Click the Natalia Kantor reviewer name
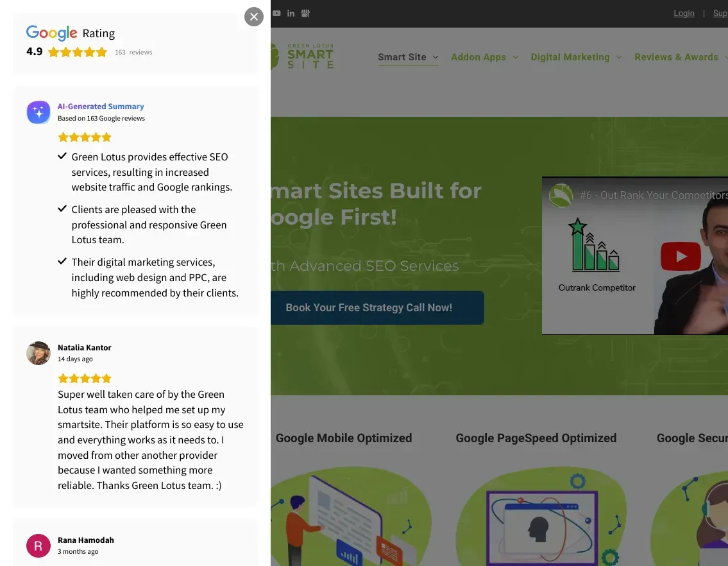This screenshot has height=566, width=728. pyautogui.click(x=85, y=348)
